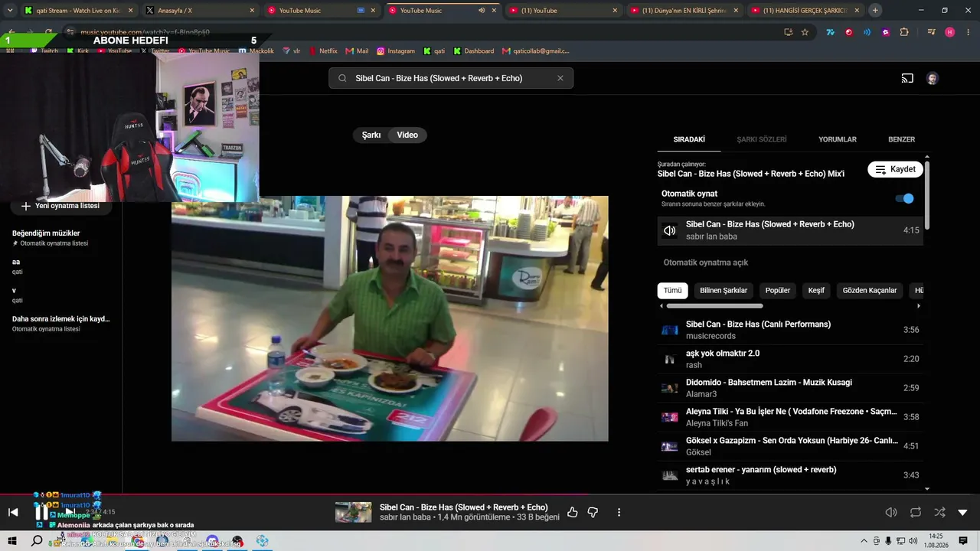The width and height of the screenshot is (980, 551).
Task: Open a new browser tab
Action: pyautogui.click(x=875, y=11)
